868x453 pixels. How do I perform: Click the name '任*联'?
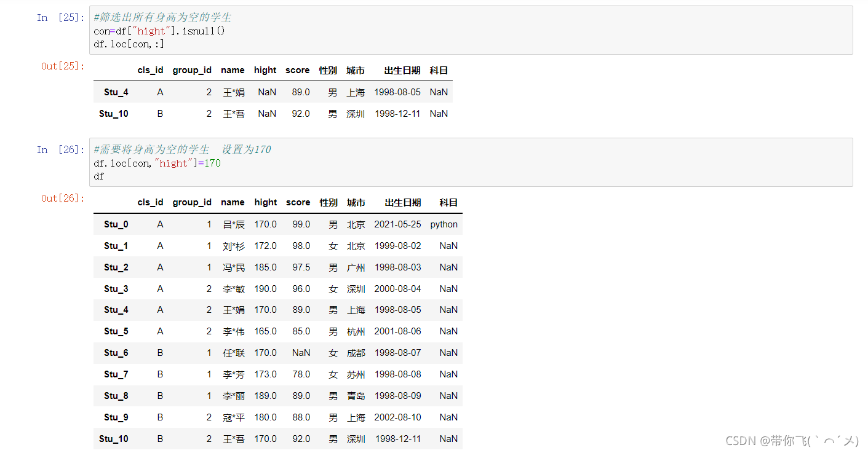[234, 353]
